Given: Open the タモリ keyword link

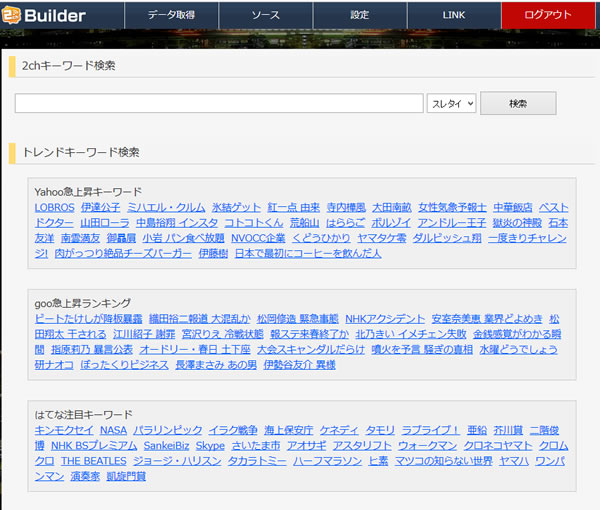Looking at the screenshot, I should click(x=380, y=430).
